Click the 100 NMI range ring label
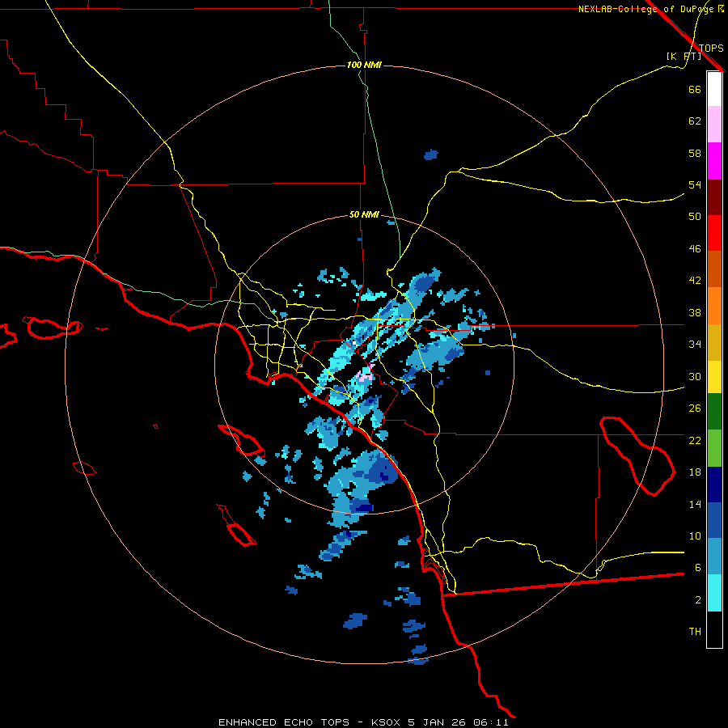This screenshot has width=728, height=728. tap(364, 65)
